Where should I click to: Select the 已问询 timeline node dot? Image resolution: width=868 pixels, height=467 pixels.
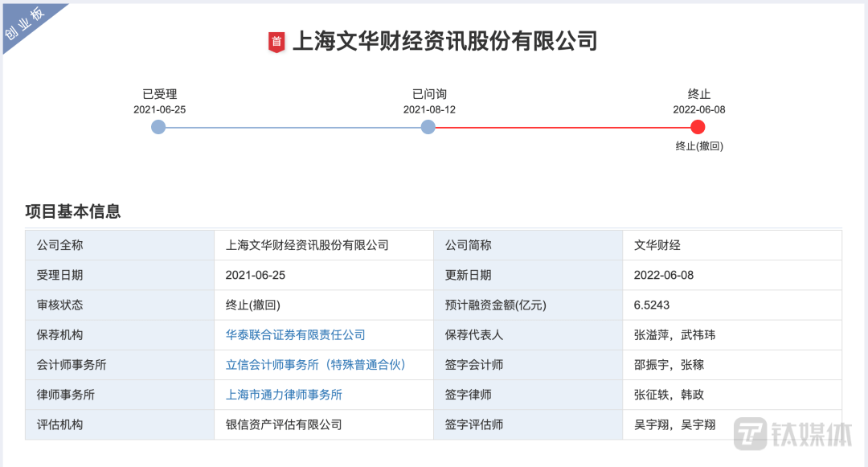(428, 127)
